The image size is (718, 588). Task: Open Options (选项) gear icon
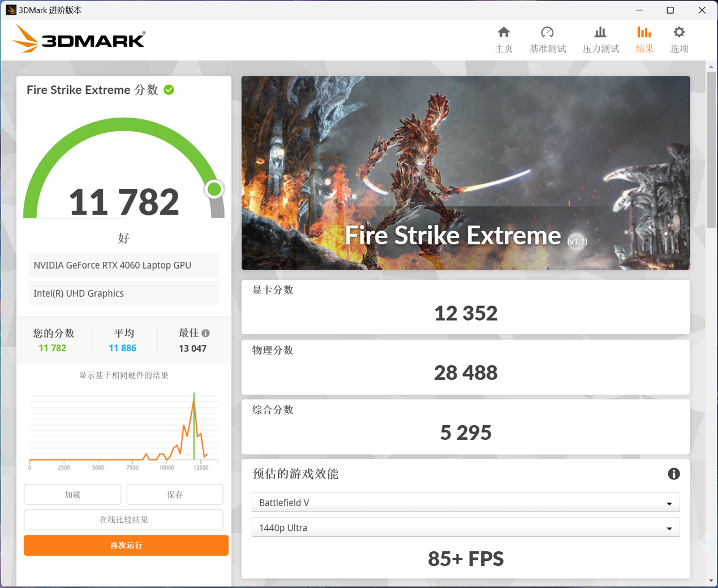click(x=679, y=33)
